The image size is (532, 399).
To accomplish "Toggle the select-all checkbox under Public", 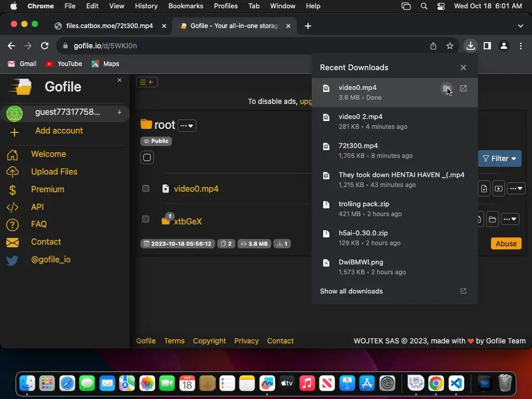I will (x=147, y=157).
